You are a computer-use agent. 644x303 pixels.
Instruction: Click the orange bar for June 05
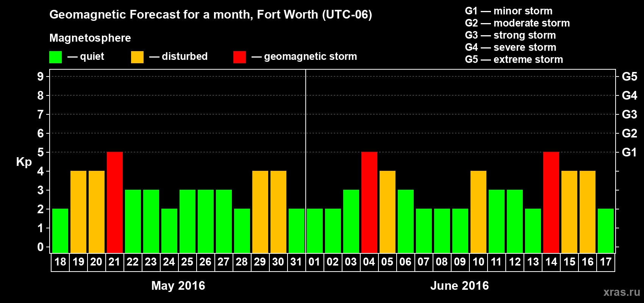coord(388,212)
